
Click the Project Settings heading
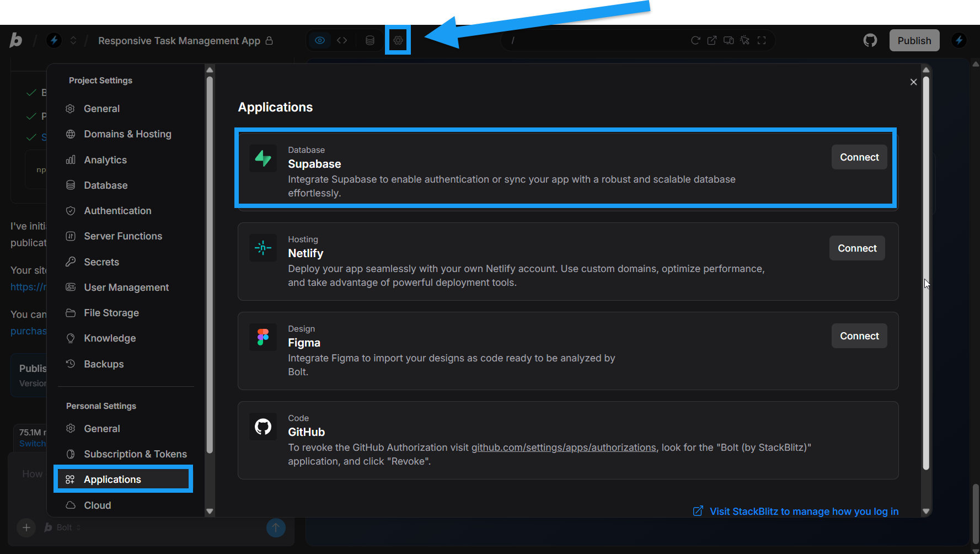tap(100, 81)
